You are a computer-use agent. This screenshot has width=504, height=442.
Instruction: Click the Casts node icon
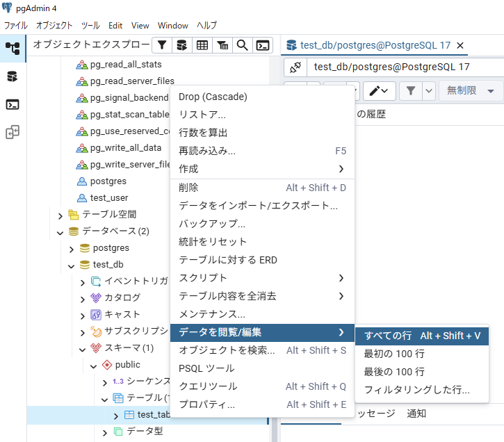point(96,315)
